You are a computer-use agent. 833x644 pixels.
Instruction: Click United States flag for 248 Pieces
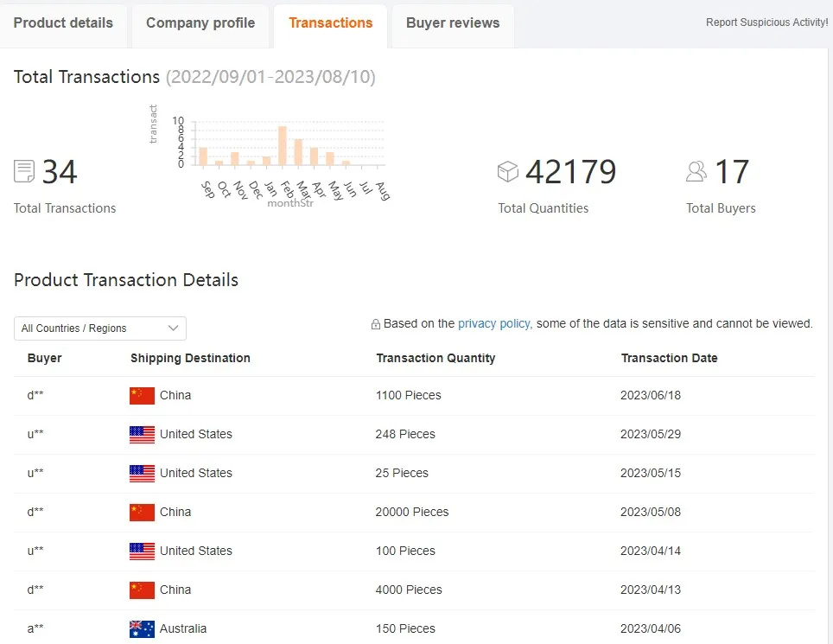click(142, 435)
